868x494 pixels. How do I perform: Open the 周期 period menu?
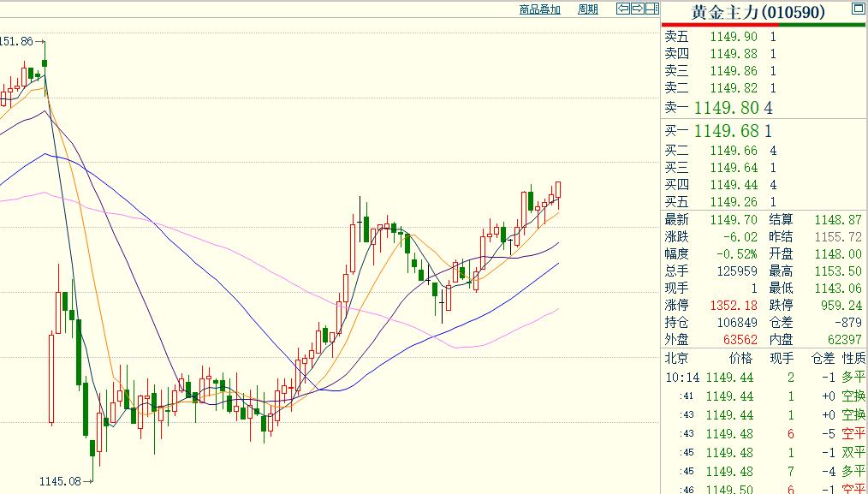click(587, 9)
